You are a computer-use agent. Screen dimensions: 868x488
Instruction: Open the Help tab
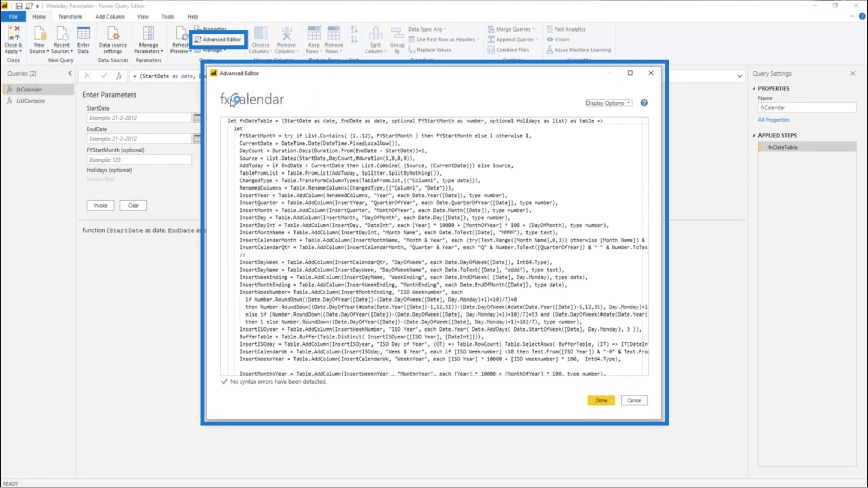tap(193, 17)
